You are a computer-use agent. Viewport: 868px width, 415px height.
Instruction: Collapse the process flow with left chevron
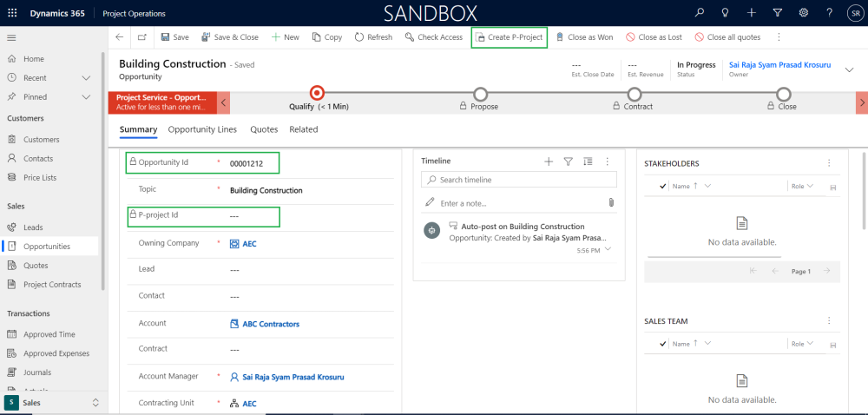[x=223, y=102]
